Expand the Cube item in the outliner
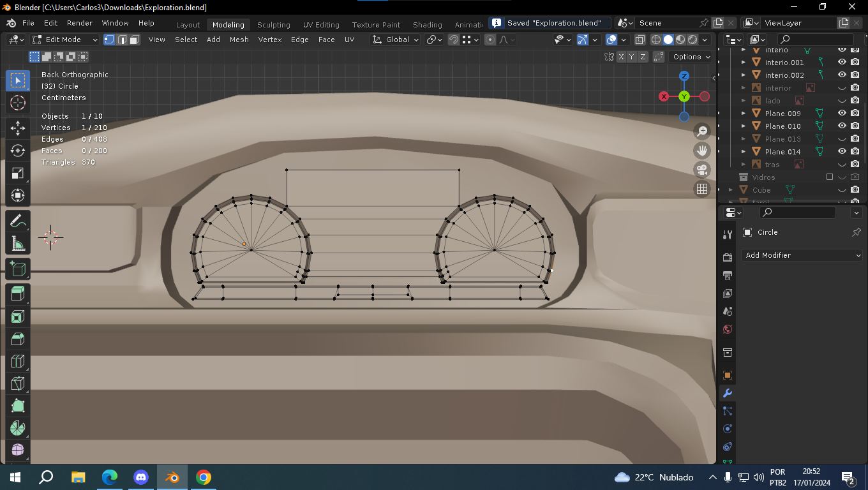 [731, 190]
